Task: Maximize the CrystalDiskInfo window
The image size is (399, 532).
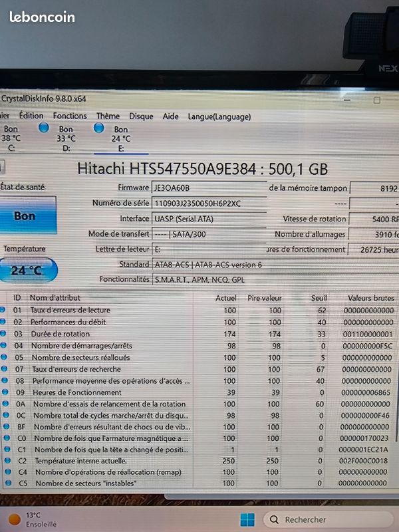Action: click(376, 100)
